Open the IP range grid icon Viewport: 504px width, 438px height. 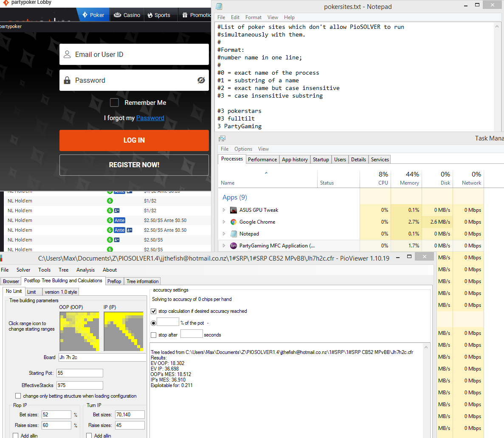[x=124, y=331]
